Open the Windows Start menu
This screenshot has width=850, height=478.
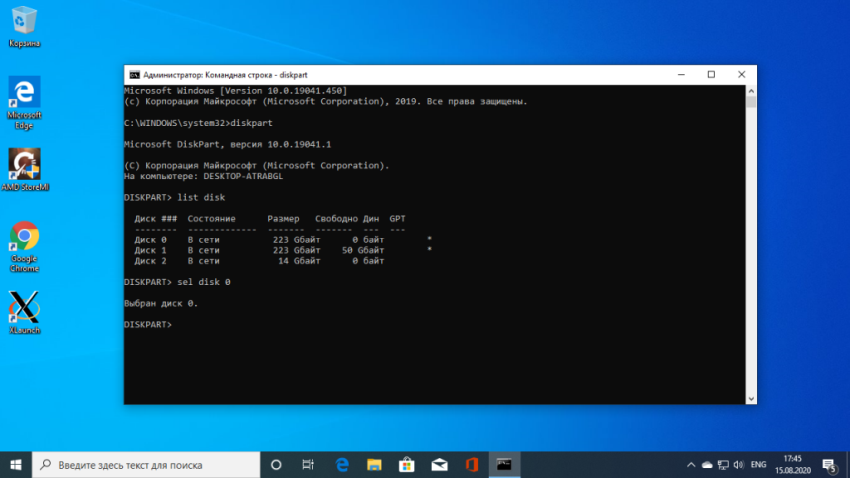[16, 465]
